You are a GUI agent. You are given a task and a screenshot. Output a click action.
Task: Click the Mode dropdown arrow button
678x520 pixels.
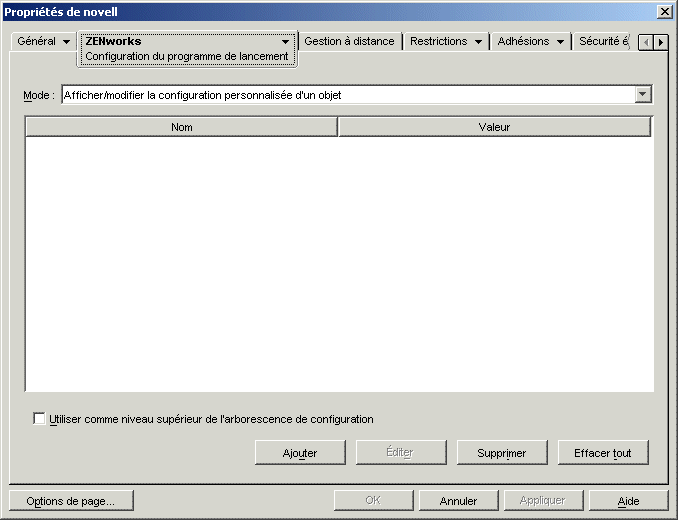[643, 94]
